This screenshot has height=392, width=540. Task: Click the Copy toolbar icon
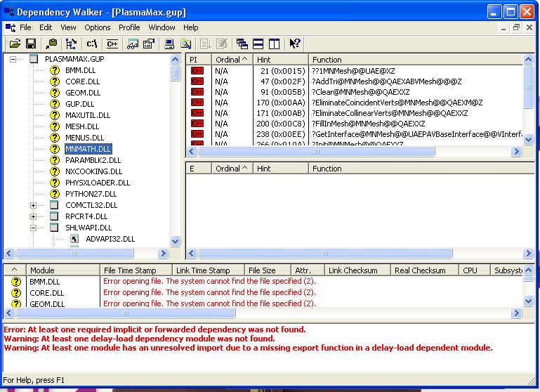[52, 44]
